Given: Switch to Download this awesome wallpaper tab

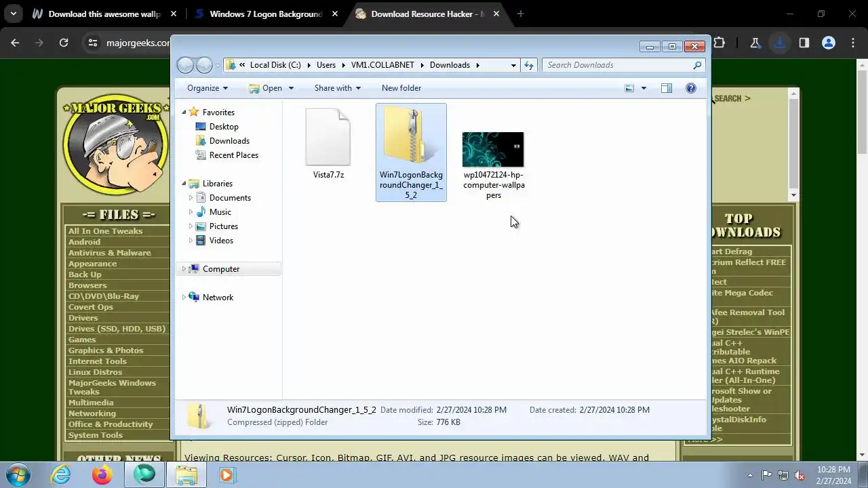Looking at the screenshot, I should tap(105, 14).
